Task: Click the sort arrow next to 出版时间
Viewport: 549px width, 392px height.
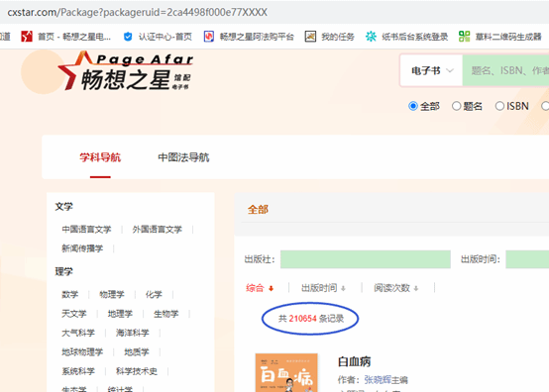Action: click(343, 288)
